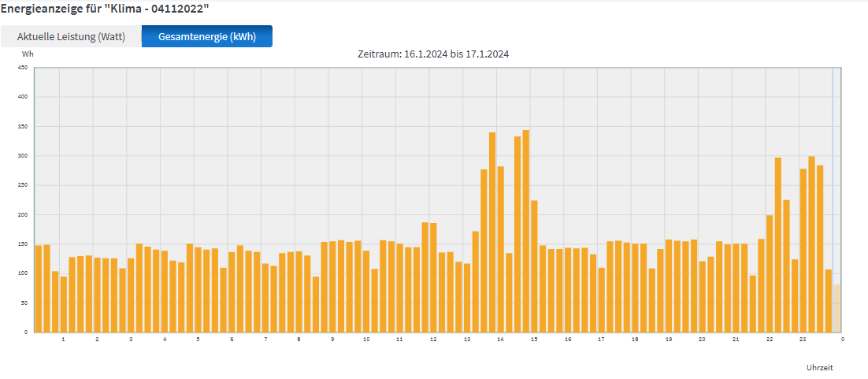Select the 100 value on the y-axis
The image size is (868, 379).
pos(23,273)
